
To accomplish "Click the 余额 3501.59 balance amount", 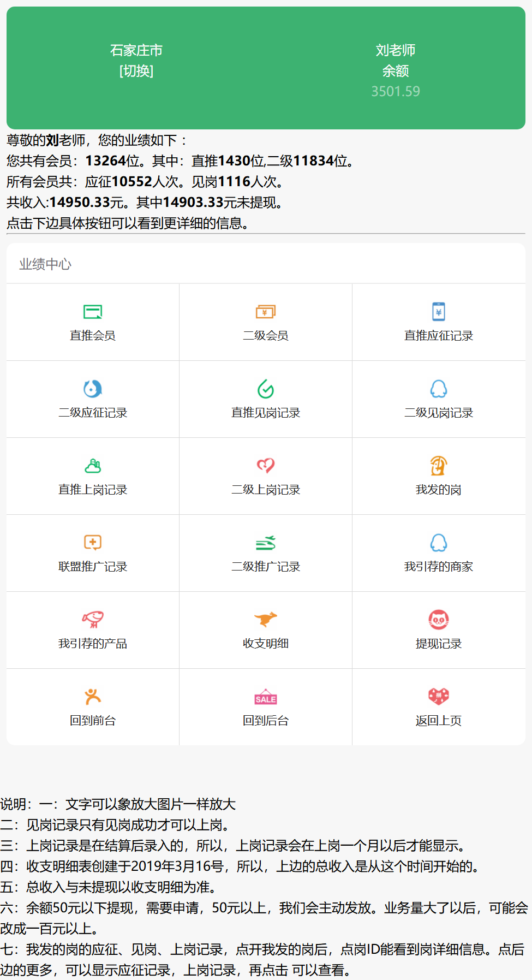I will 396,91.
